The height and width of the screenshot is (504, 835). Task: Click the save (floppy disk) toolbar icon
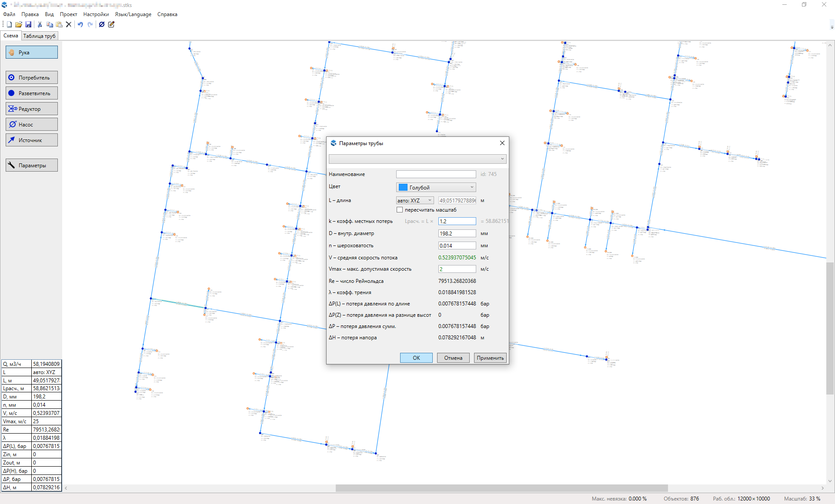[28, 24]
